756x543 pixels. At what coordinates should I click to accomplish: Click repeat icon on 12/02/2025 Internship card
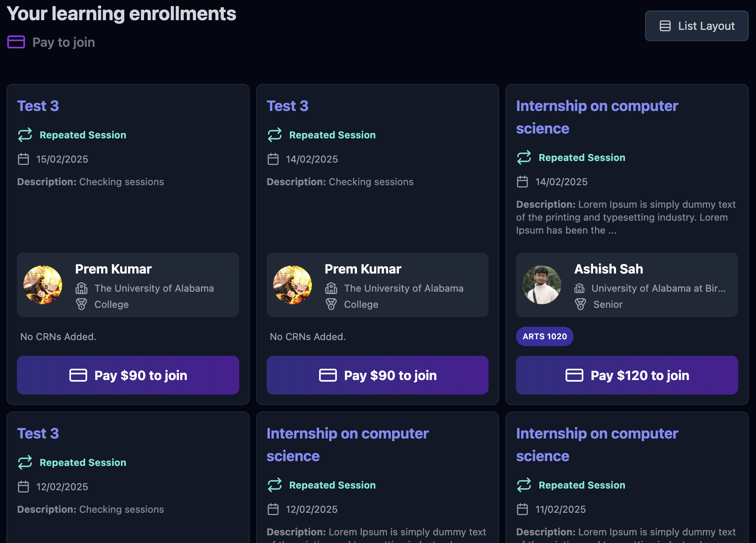point(275,485)
